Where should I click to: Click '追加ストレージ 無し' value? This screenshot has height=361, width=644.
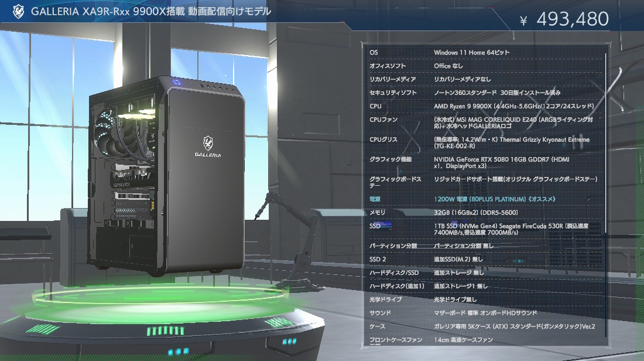point(459,273)
